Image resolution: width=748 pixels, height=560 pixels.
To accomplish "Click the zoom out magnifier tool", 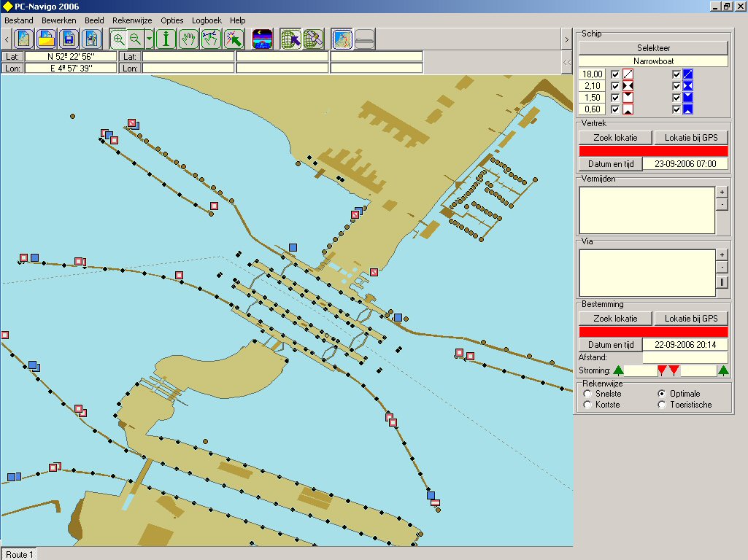I will (x=135, y=39).
